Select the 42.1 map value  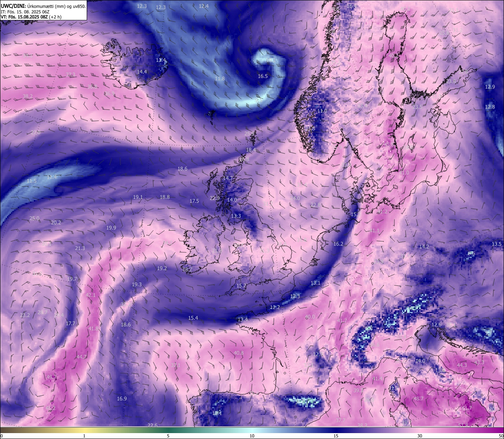(91, 295)
